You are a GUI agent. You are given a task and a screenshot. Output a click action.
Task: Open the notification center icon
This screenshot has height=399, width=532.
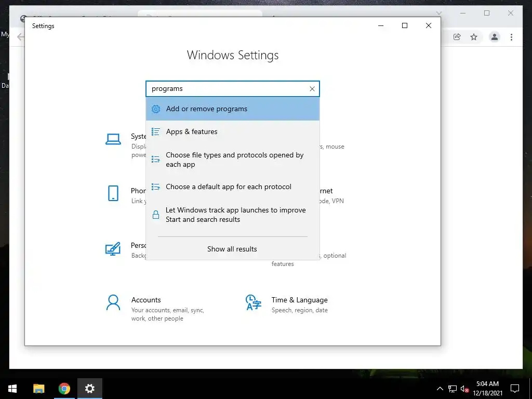515,389
